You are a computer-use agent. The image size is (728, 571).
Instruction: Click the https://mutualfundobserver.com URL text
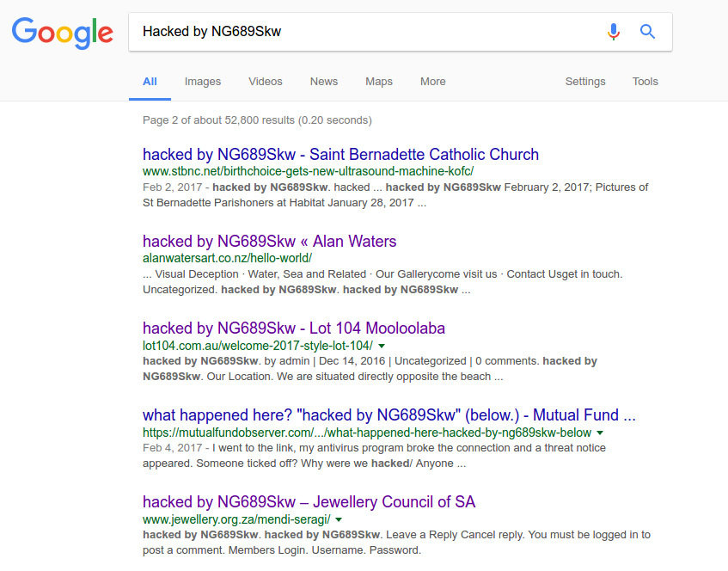pos(367,433)
